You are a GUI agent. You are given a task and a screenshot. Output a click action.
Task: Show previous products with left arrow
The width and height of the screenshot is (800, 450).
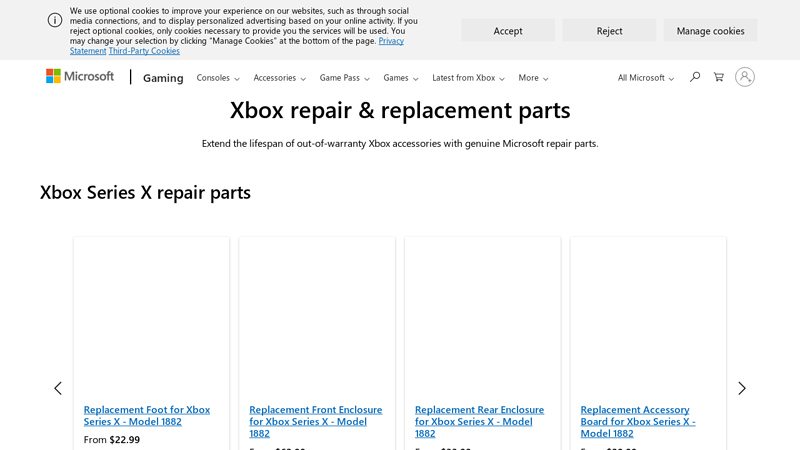[x=58, y=388]
